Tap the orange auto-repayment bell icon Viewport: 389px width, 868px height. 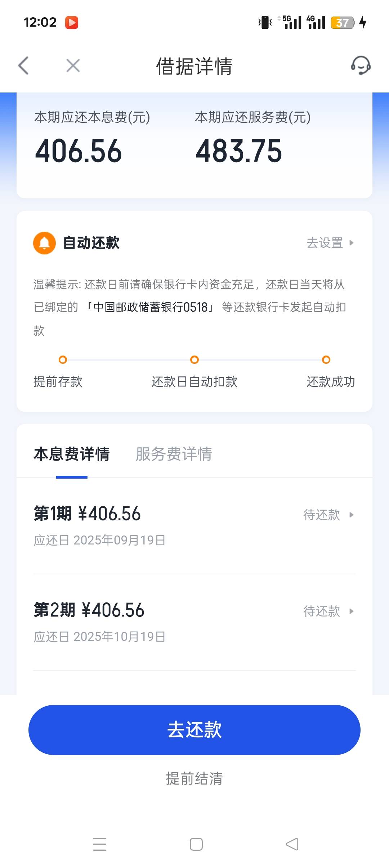[x=44, y=243]
